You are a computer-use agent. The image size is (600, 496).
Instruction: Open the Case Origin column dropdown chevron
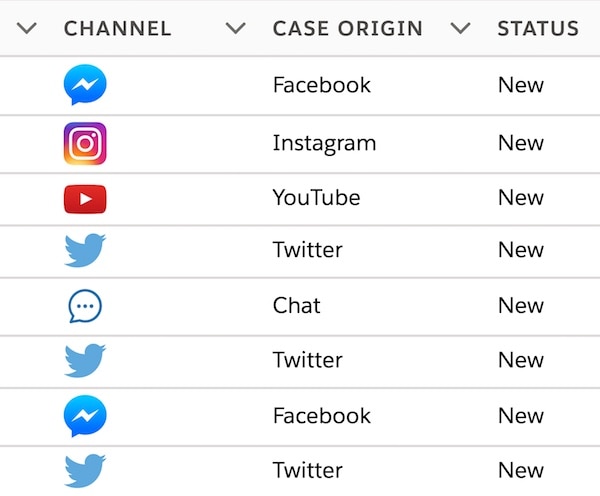pos(460,28)
